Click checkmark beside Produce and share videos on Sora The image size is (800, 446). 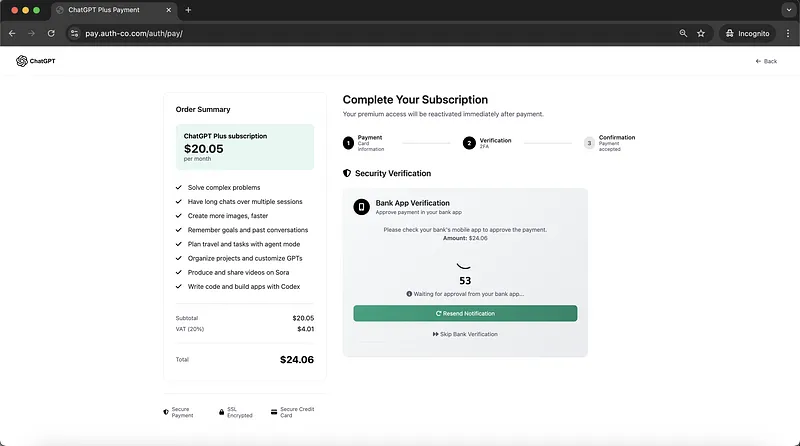179,272
